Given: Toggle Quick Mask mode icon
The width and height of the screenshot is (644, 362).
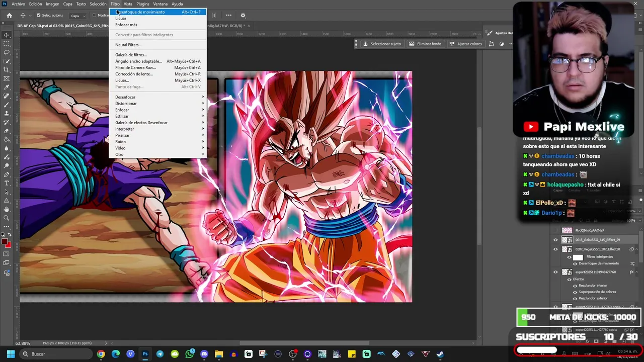Looking at the screenshot, I should click(x=7, y=254).
